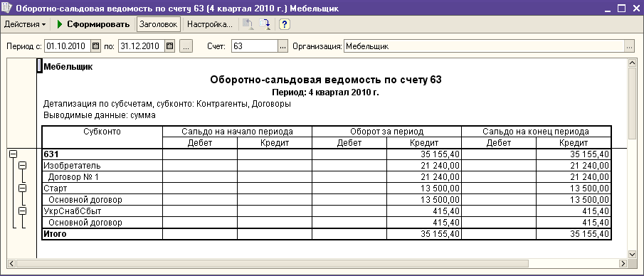Select the Изобретатель row

(102, 166)
